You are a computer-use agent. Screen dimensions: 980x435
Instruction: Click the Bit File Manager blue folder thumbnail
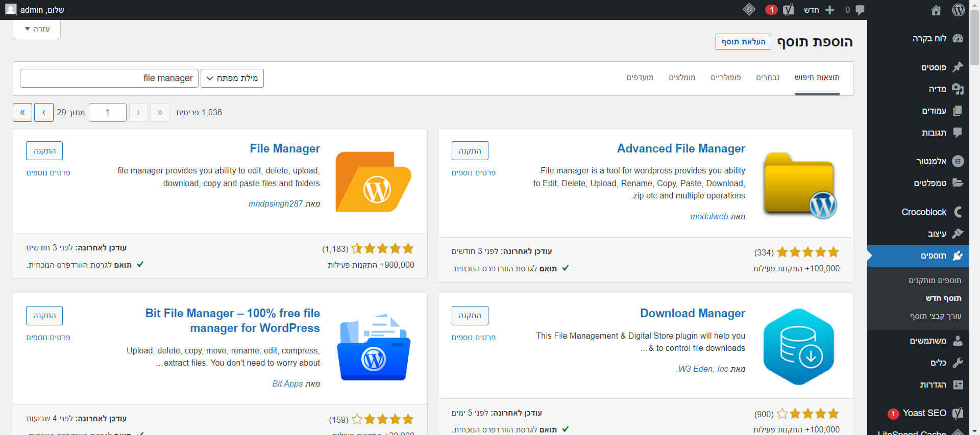point(374,347)
